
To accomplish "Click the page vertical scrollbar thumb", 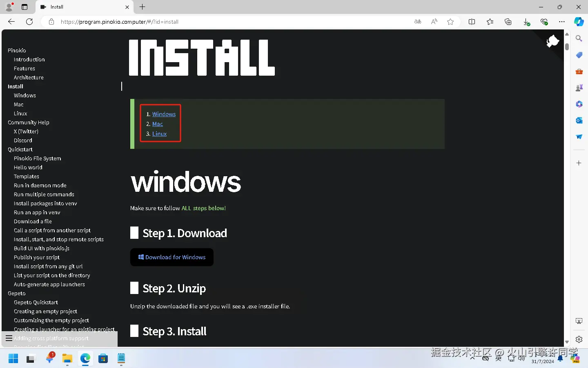I will coord(567,46).
